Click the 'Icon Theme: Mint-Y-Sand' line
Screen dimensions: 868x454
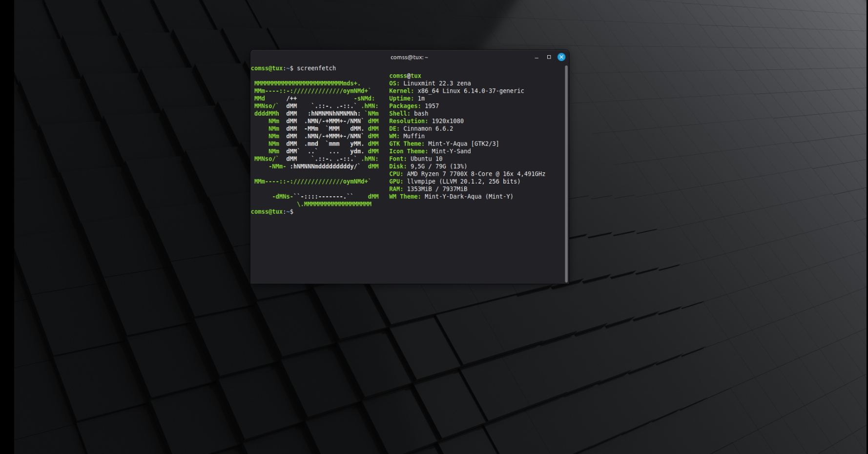point(430,151)
